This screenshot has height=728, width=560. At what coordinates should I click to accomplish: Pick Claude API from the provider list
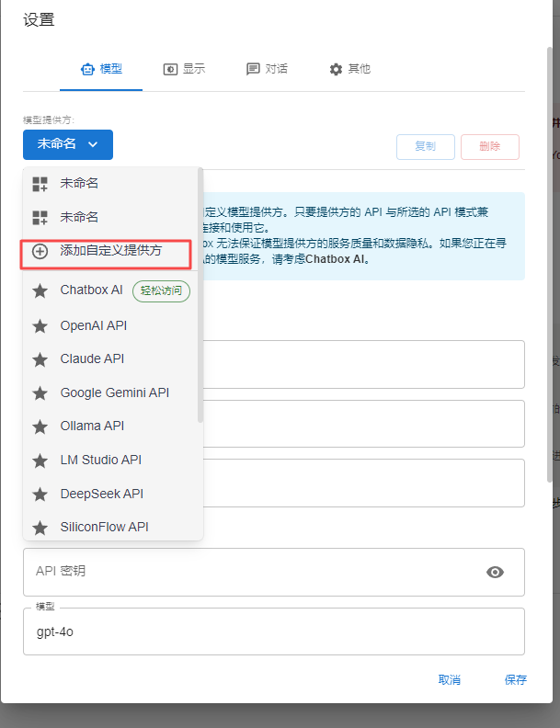click(x=110, y=359)
